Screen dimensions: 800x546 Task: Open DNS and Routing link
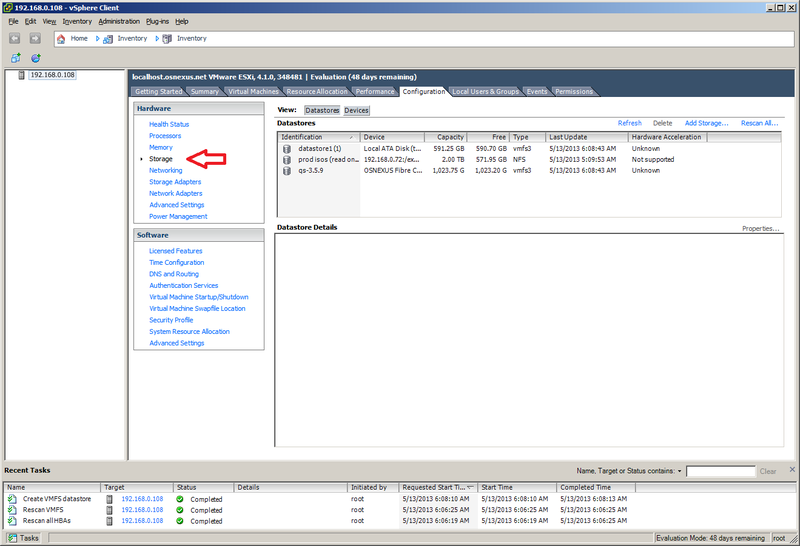(174, 274)
